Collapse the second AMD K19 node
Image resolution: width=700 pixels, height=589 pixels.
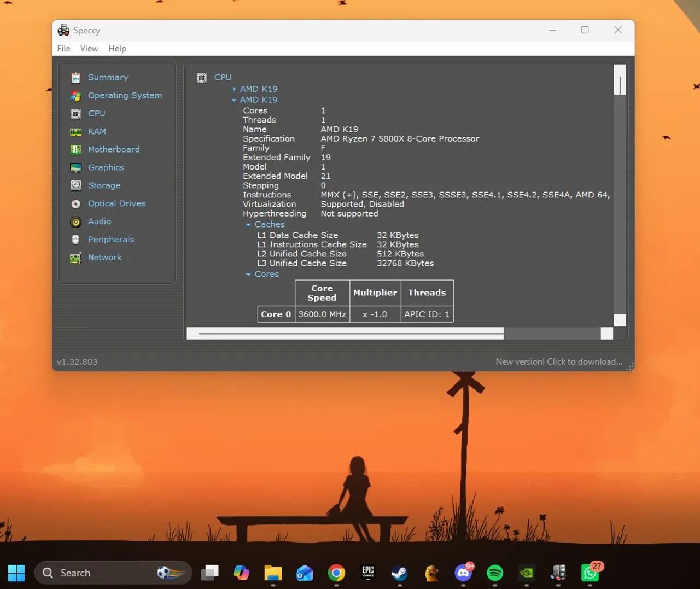point(234,100)
